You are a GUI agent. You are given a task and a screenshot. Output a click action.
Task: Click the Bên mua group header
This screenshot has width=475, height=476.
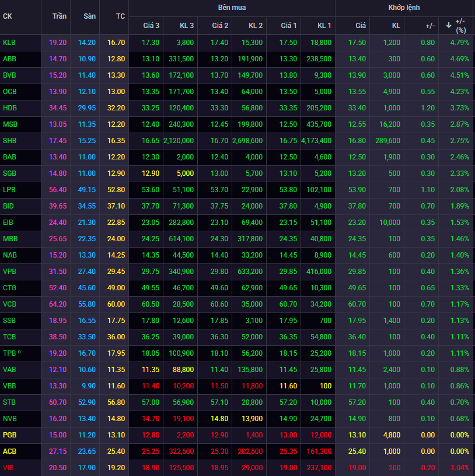232,8
